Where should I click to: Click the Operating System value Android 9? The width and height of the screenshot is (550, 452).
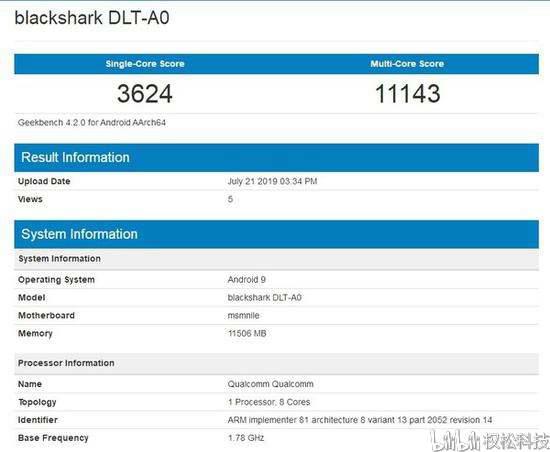click(247, 279)
